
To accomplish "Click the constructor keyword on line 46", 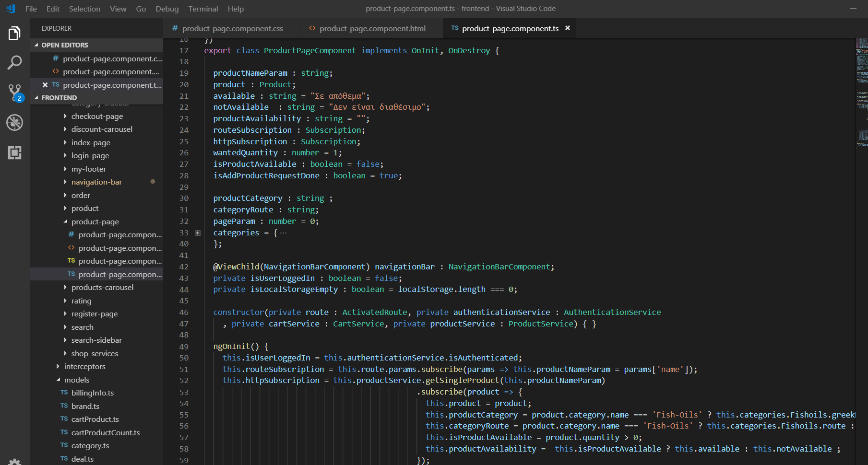I will click(238, 312).
